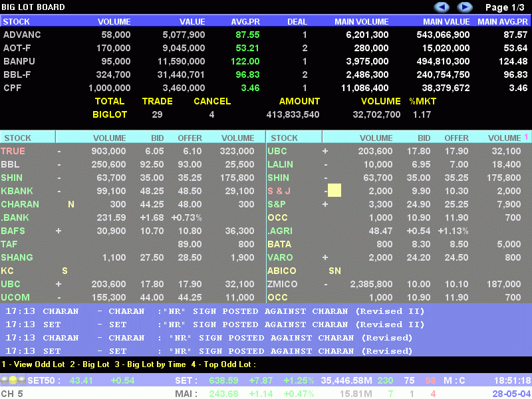Select menu option 1 - View Odd Lot

coord(33,364)
